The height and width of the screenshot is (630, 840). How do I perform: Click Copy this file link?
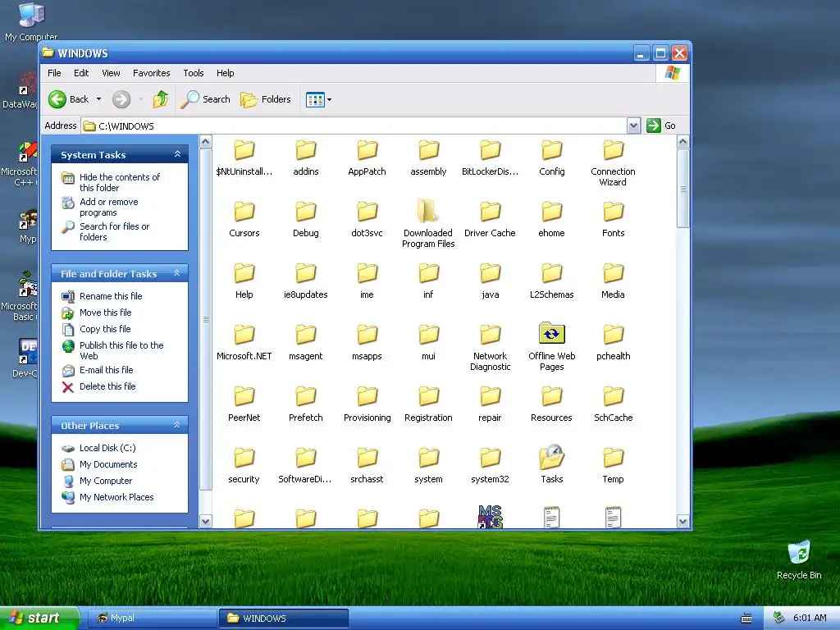pos(105,329)
